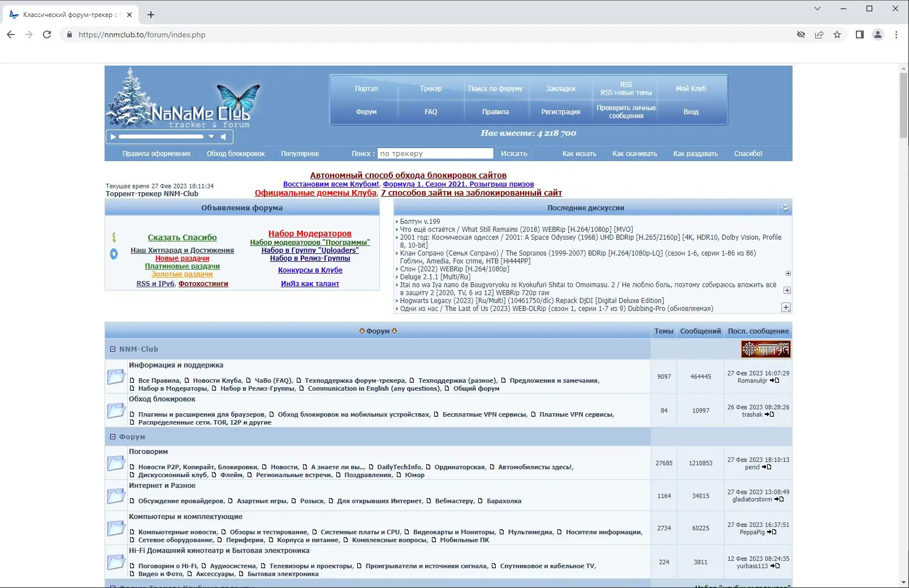The image size is (909, 588).
Task: Mute the header player using the speaker icon
Action: pos(223,137)
